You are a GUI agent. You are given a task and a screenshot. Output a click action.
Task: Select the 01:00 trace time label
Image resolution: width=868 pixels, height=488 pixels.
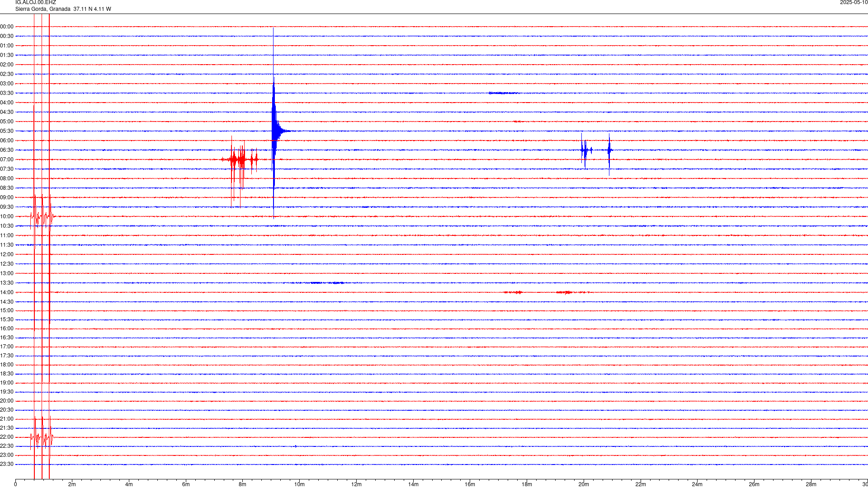(7, 46)
